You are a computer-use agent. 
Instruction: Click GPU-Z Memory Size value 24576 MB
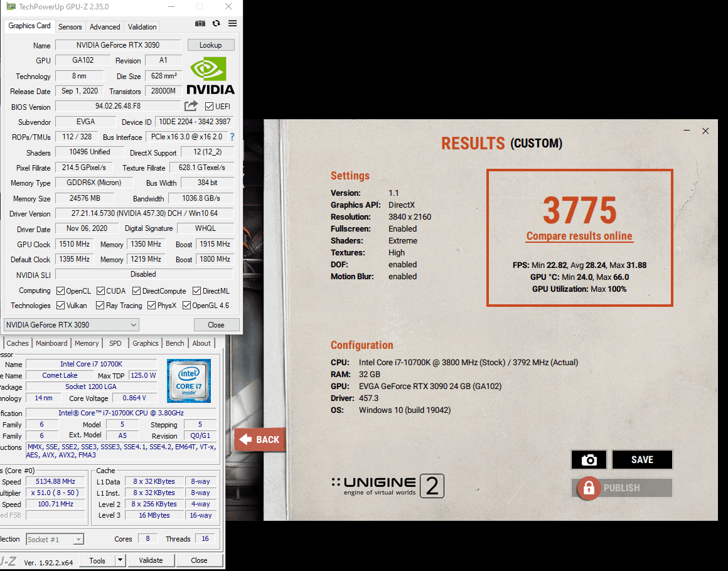coord(85,198)
